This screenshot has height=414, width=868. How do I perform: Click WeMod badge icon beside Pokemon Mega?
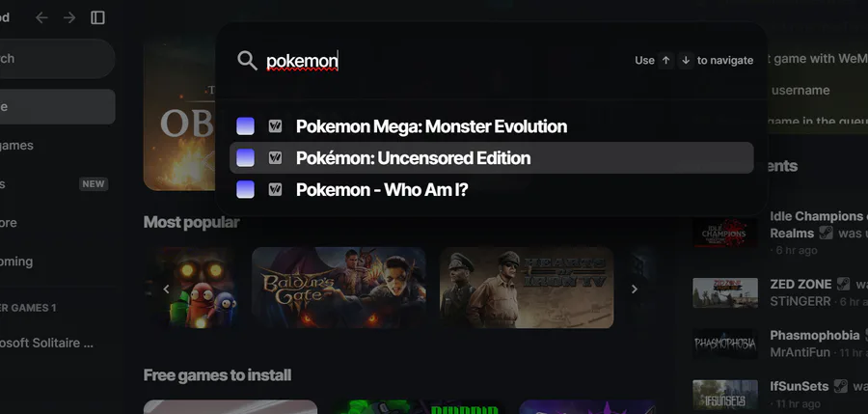point(275,126)
